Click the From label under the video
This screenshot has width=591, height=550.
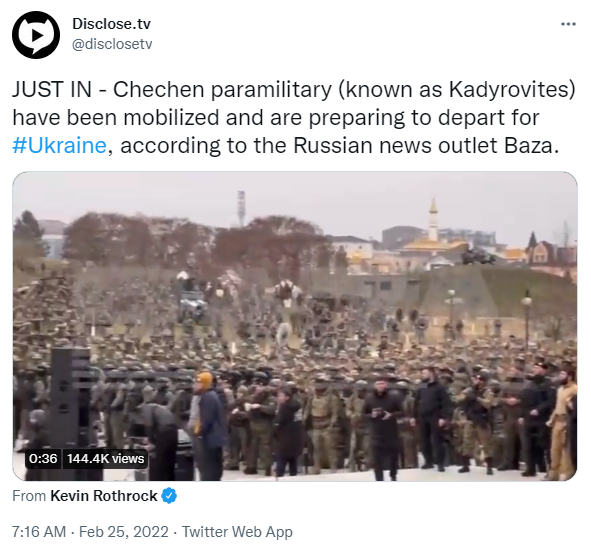29,496
